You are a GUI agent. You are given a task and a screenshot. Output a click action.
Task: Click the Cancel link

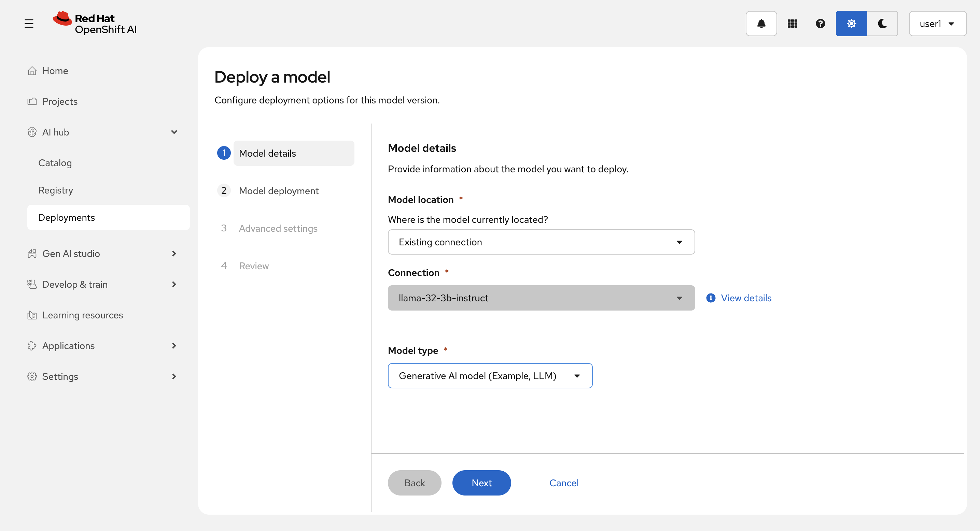pyautogui.click(x=563, y=483)
